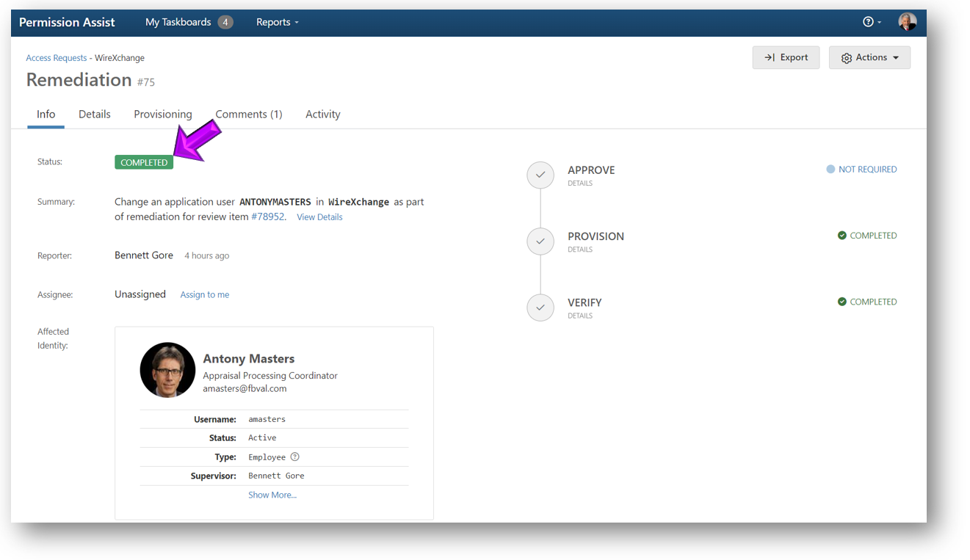The height and width of the screenshot is (560, 970).
Task: Click the Verify step checkmark circle
Action: 540,308
